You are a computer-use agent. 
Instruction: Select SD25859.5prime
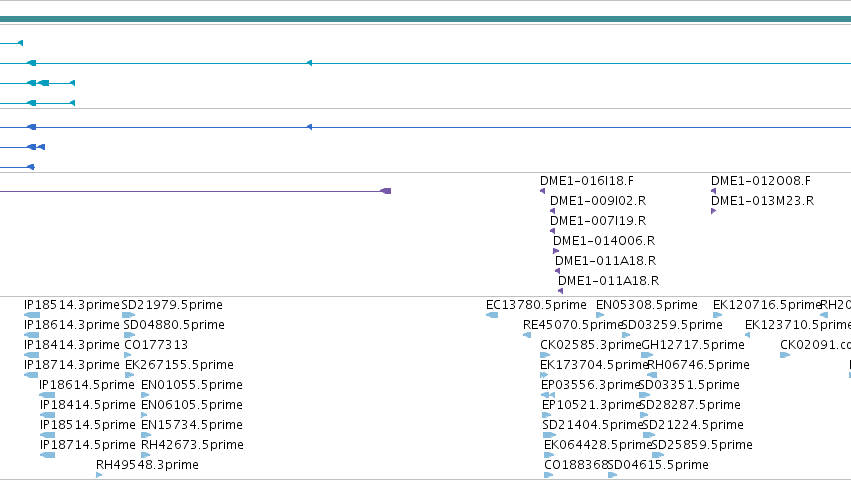click(702, 445)
